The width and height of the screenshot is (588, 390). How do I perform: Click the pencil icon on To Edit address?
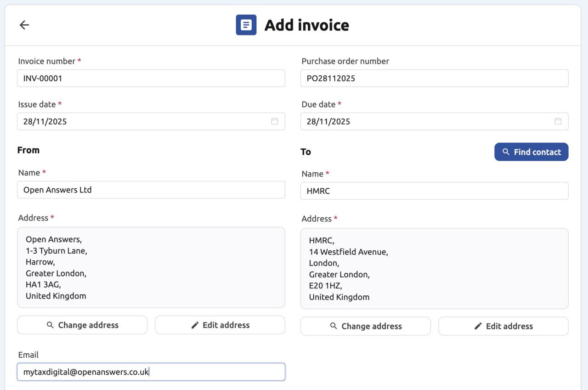pos(478,326)
